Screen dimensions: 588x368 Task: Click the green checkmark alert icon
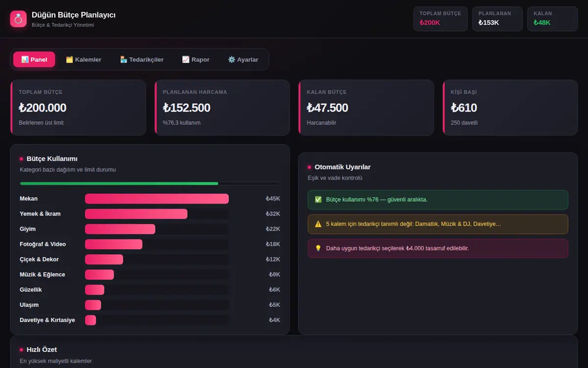coord(318,200)
